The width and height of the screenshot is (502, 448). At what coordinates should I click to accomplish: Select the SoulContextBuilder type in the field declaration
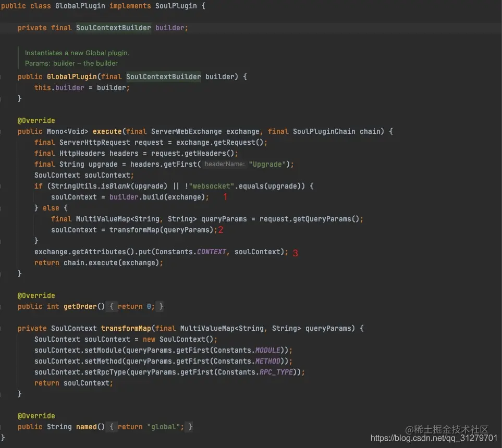pyautogui.click(x=113, y=28)
